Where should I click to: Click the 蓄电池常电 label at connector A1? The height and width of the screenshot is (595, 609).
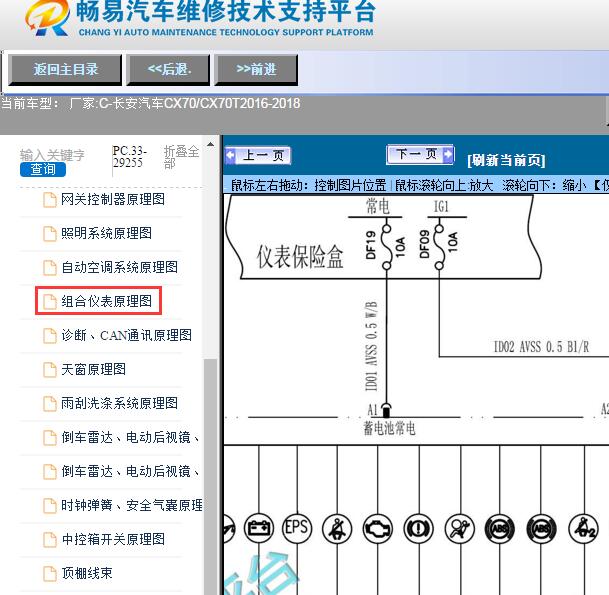[389, 428]
